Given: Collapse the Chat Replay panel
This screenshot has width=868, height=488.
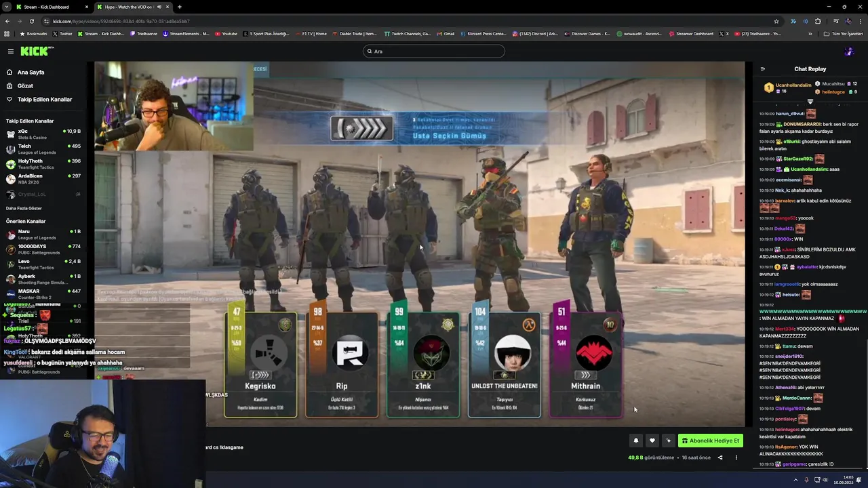Looking at the screenshot, I should 762,69.
